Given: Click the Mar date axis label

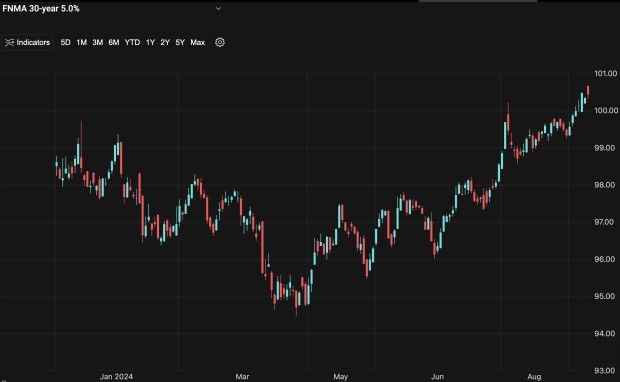Looking at the screenshot, I should (242, 376).
